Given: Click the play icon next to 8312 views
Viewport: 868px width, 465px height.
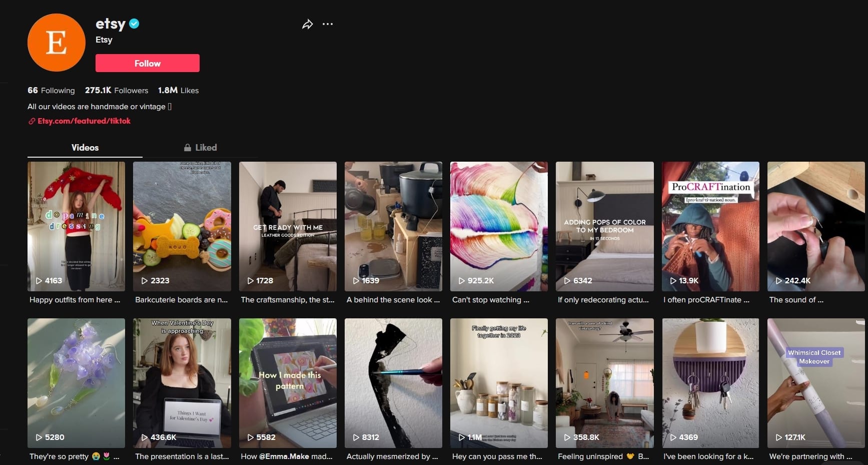Looking at the screenshot, I should 356,437.
